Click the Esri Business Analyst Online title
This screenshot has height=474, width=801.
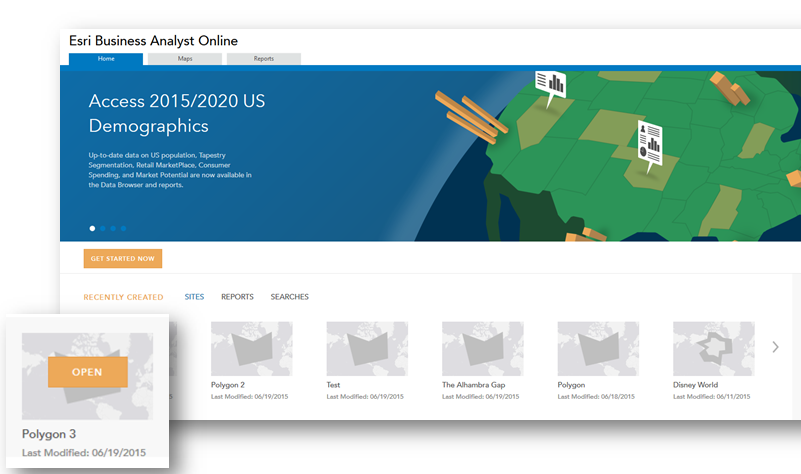point(153,41)
